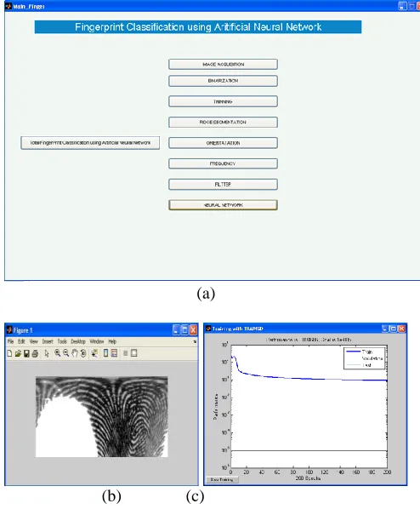The width and height of the screenshot is (420, 509).
Task: Click Stop Training button in training window
Action: 222,479
